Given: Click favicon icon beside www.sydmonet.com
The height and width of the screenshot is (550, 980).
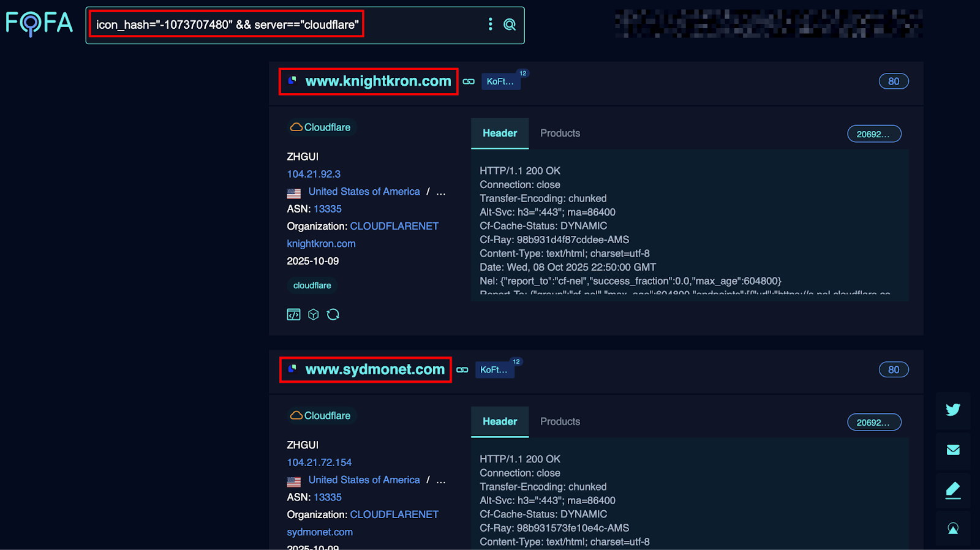Looking at the screenshot, I should point(293,369).
